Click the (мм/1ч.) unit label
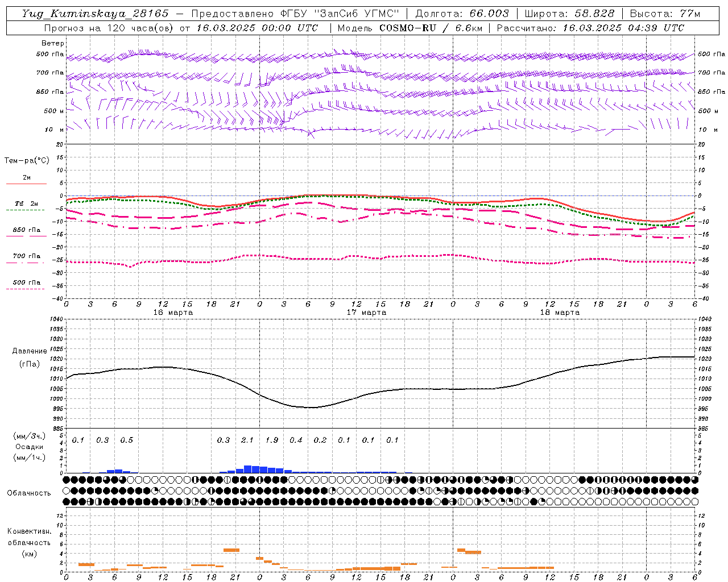 (29, 458)
